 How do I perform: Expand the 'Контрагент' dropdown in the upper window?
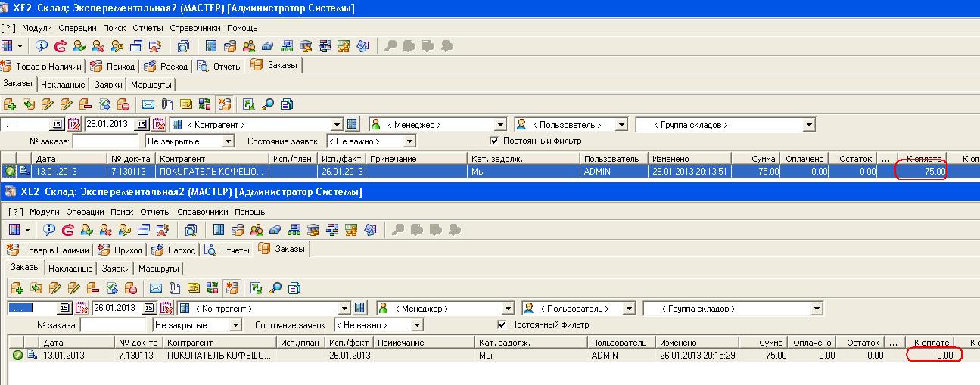(x=338, y=125)
